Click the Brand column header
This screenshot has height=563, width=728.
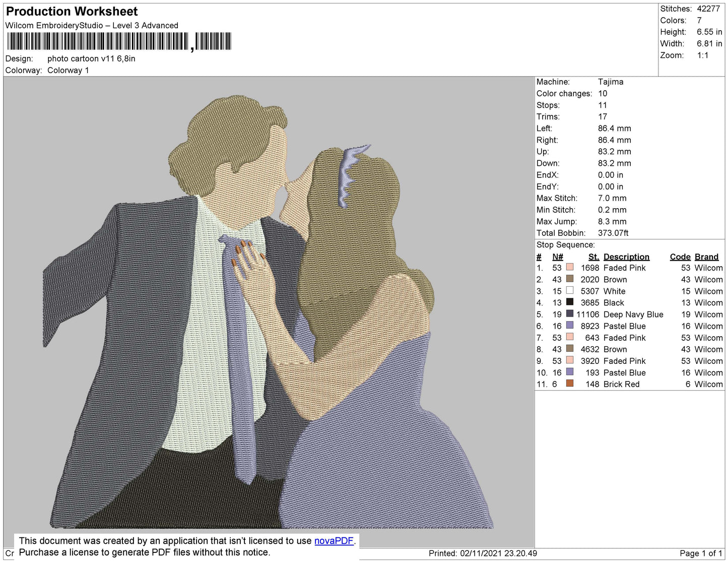pyautogui.click(x=707, y=257)
